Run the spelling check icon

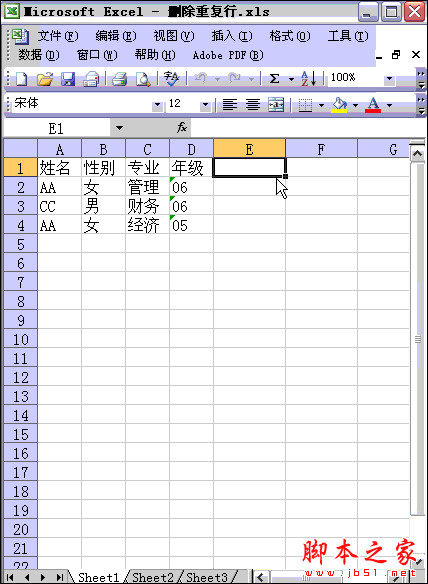171,79
